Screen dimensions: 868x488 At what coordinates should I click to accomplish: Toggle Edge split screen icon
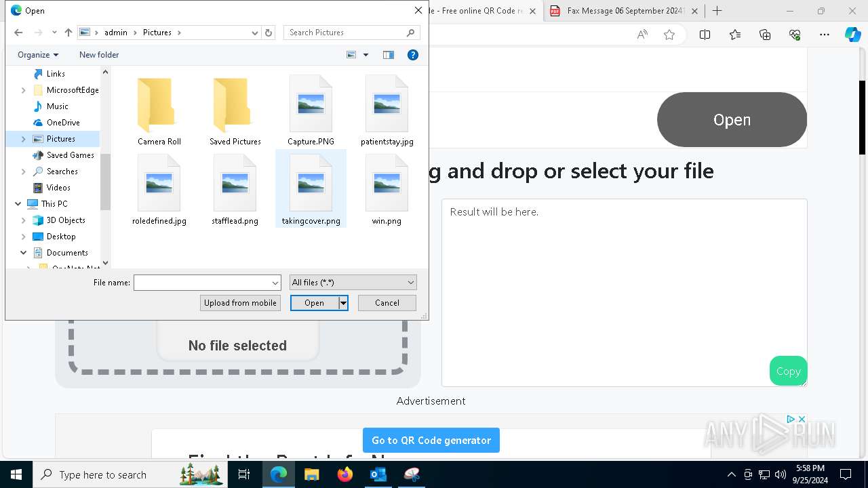[x=705, y=35]
